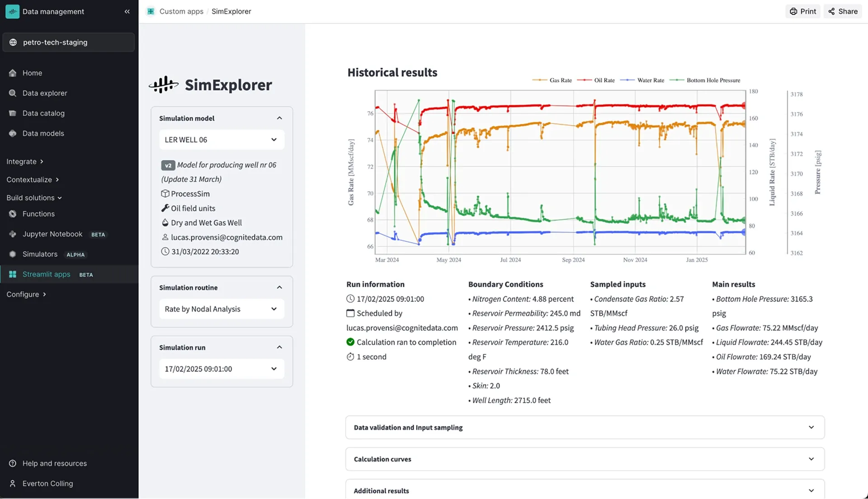Image resolution: width=868 pixels, height=499 pixels.
Task: Expand the Calculation curves section
Action: [x=585, y=459]
